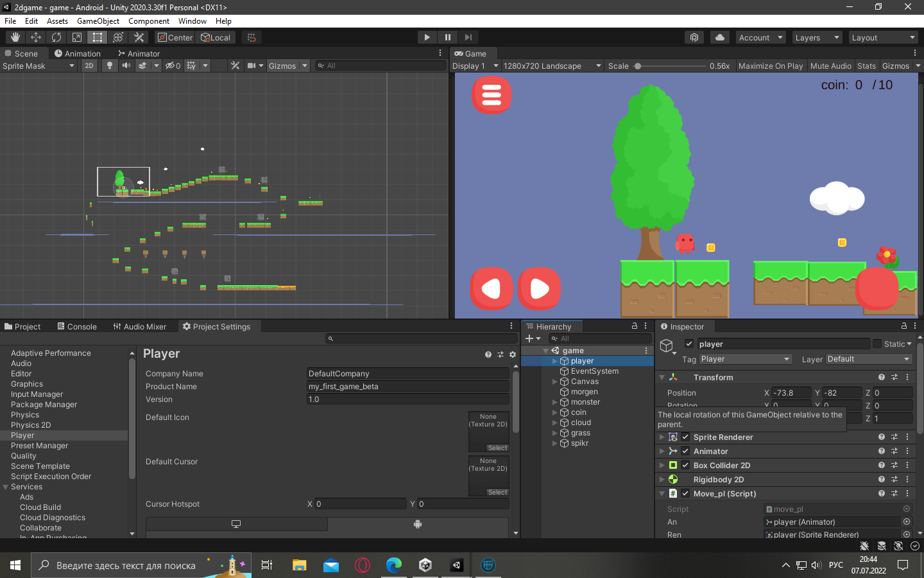Click Maximize On Play button
The width and height of the screenshot is (924, 578).
771,66
